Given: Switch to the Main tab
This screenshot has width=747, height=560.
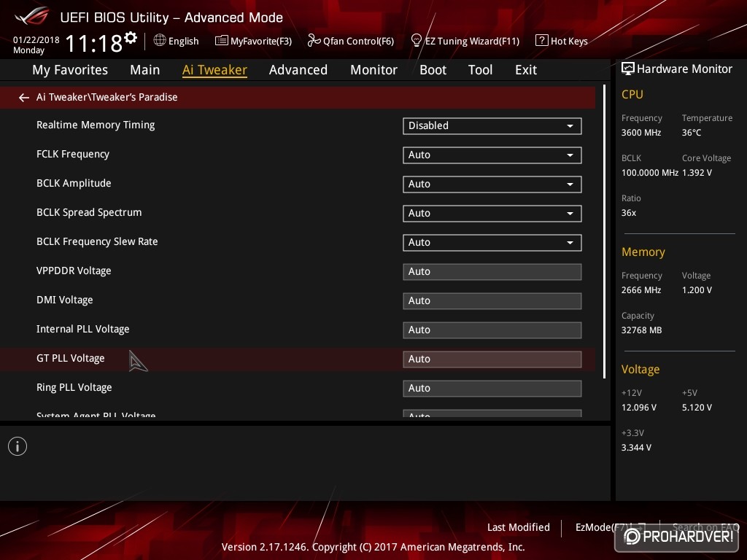Looking at the screenshot, I should 145,70.
